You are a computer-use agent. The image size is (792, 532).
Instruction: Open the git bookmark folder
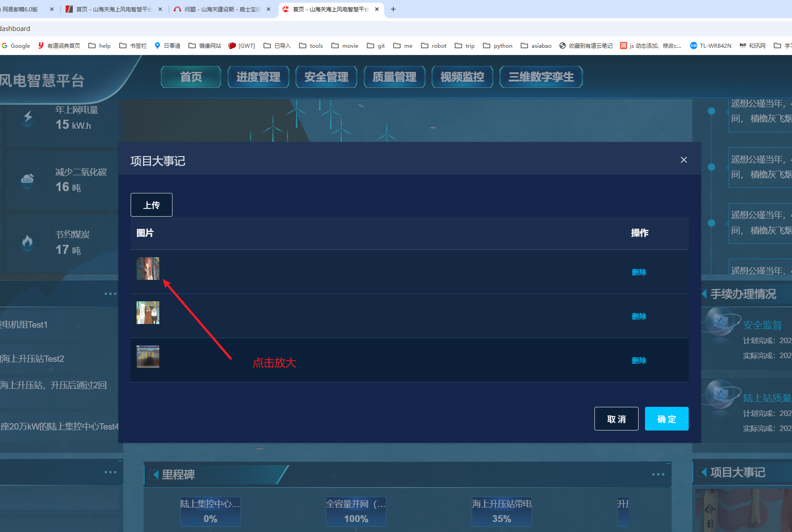coord(376,46)
